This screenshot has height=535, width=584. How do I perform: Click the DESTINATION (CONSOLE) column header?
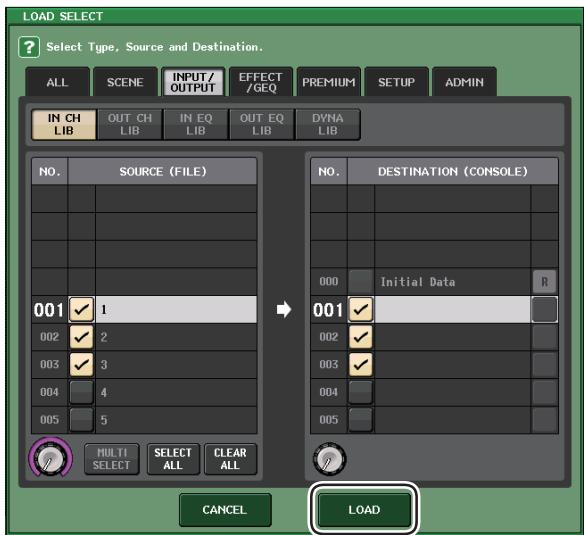click(453, 171)
